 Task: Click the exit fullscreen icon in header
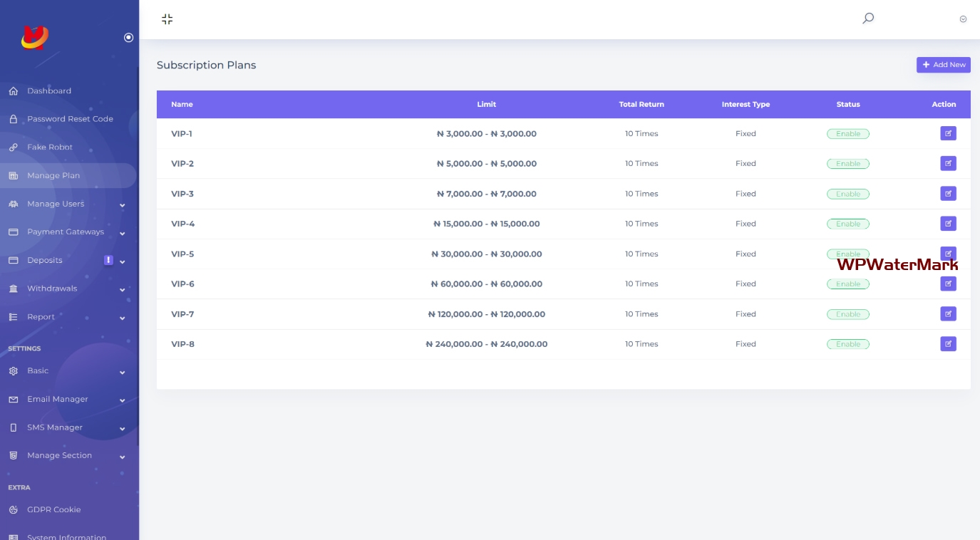167,19
